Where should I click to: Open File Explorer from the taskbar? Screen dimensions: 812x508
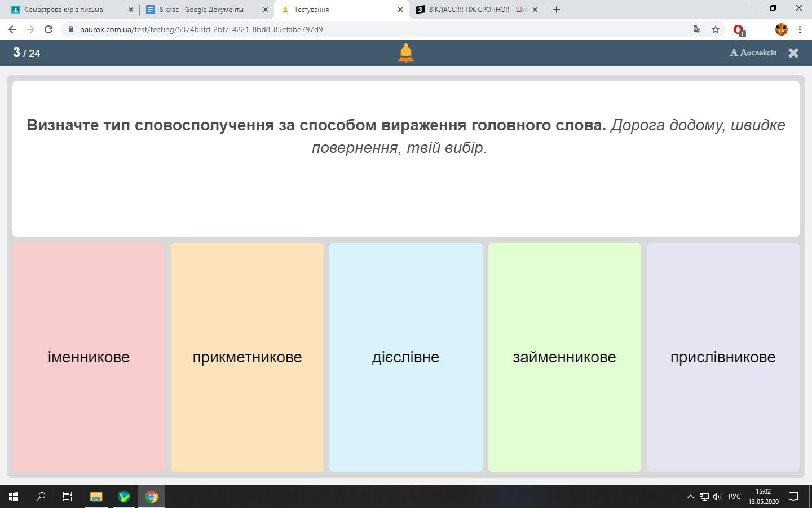pyautogui.click(x=96, y=497)
